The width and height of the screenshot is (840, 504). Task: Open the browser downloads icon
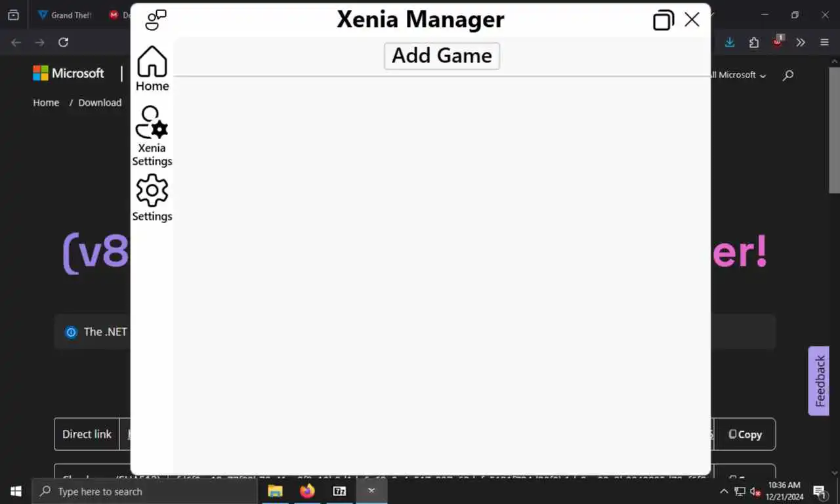pyautogui.click(x=730, y=42)
